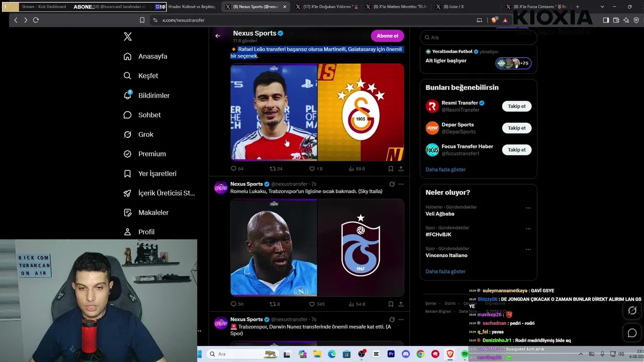Screen dimensions: 644x362
Task: Open Discord from the taskbar
Action: click(x=406, y=354)
